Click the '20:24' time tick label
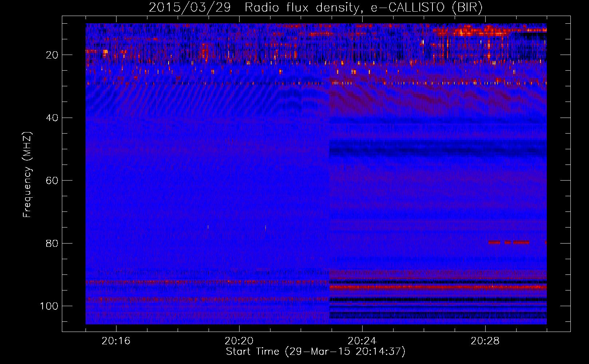The height and width of the screenshot is (364, 589). 362,341
